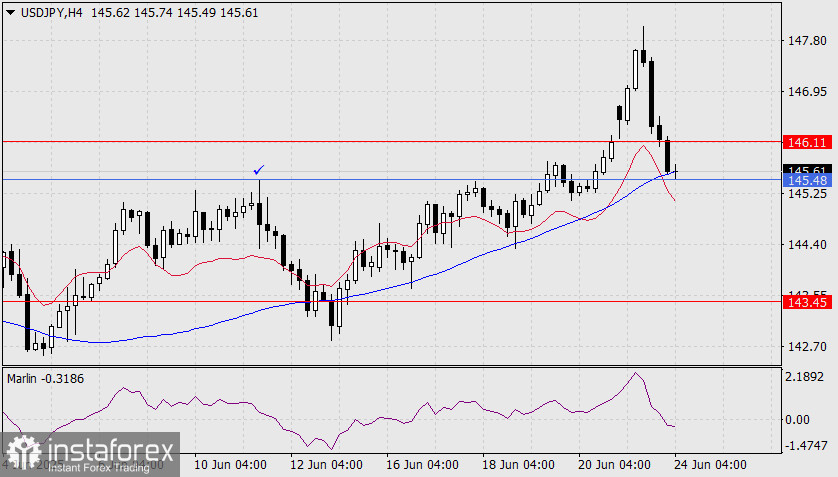Click the red 146.11 price level label

coord(807,142)
